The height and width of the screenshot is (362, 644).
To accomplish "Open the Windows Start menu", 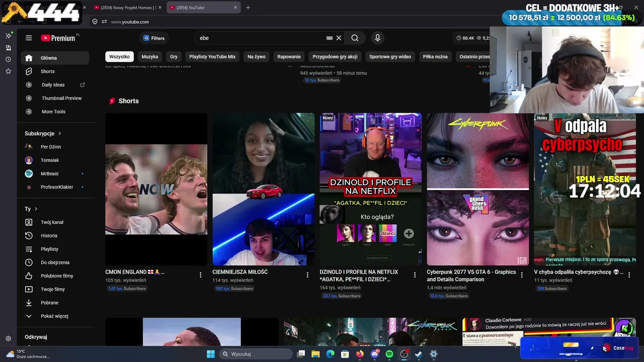I will click(x=211, y=354).
